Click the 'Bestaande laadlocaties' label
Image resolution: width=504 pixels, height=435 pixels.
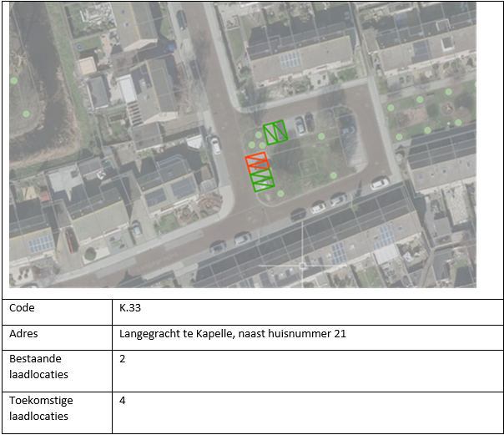coord(38,366)
